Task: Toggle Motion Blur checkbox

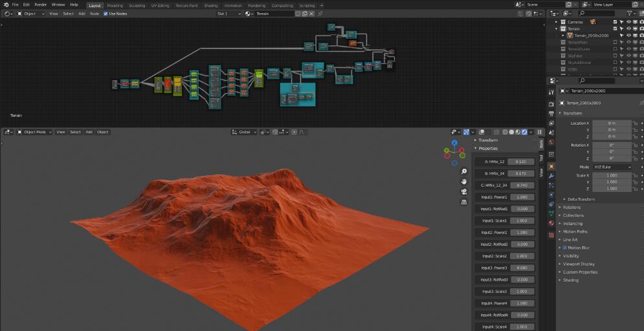Action: click(565, 248)
